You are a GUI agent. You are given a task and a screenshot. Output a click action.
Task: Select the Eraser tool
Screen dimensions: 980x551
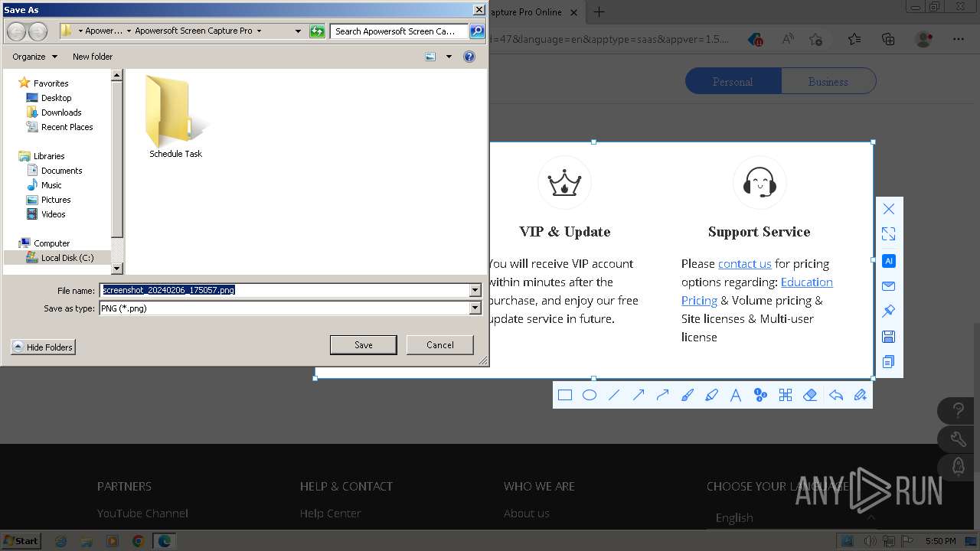click(x=810, y=395)
